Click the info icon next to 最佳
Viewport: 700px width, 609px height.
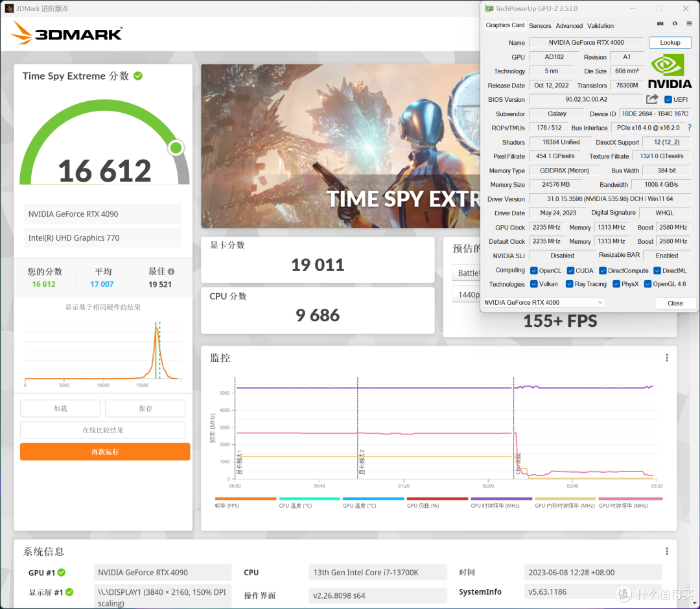coord(171,272)
